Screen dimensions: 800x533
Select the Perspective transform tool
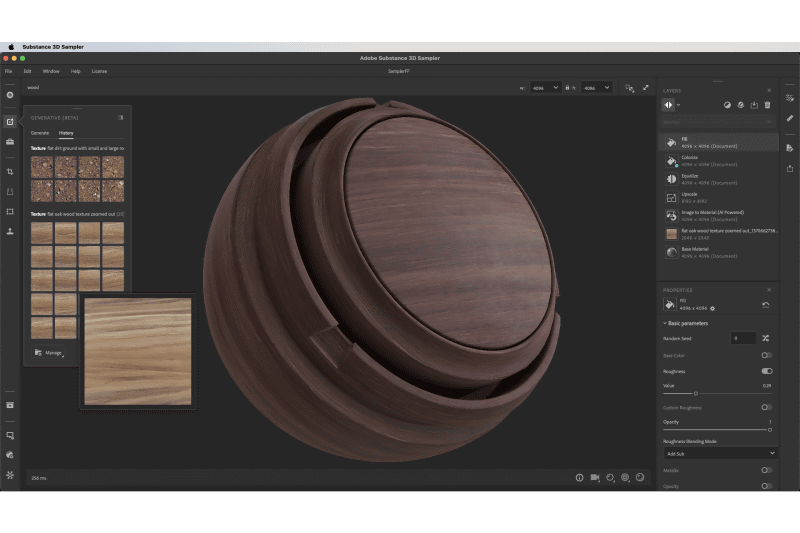click(10, 191)
